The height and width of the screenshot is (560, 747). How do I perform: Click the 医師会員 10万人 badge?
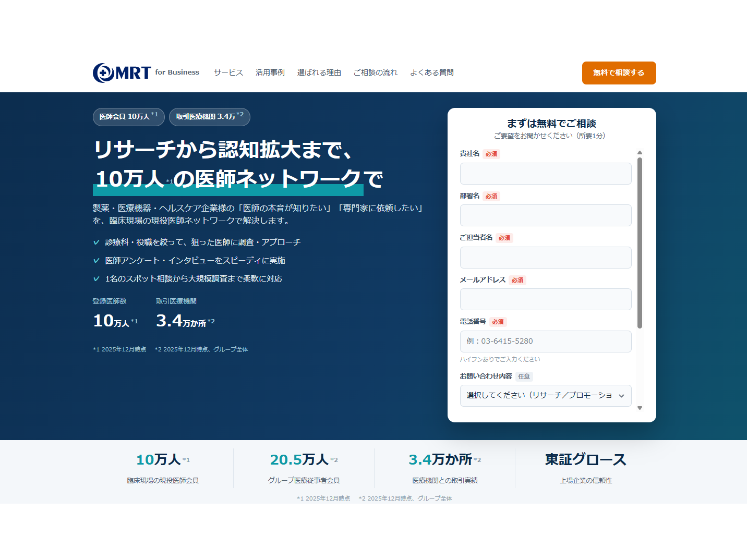pyautogui.click(x=129, y=117)
